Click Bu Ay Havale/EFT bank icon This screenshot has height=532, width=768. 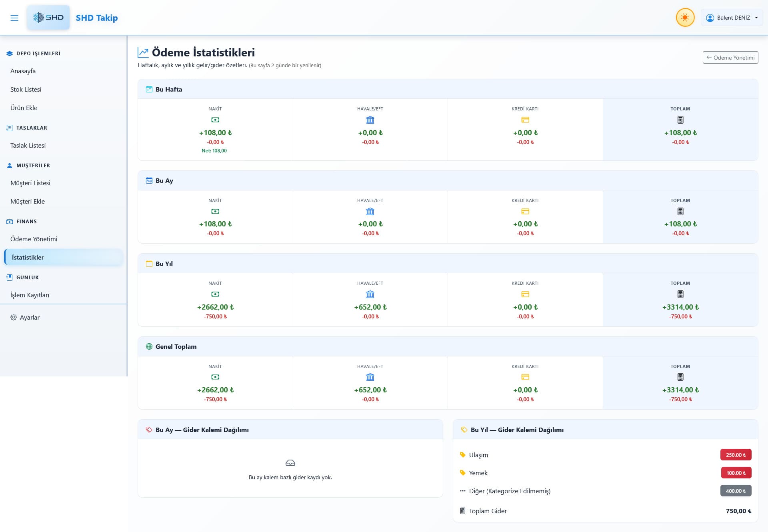370,212
